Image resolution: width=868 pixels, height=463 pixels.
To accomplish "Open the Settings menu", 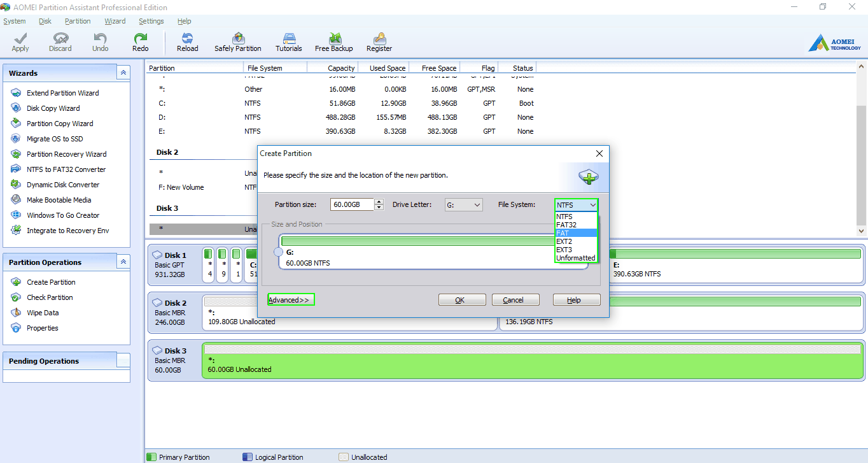I will (151, 21).
